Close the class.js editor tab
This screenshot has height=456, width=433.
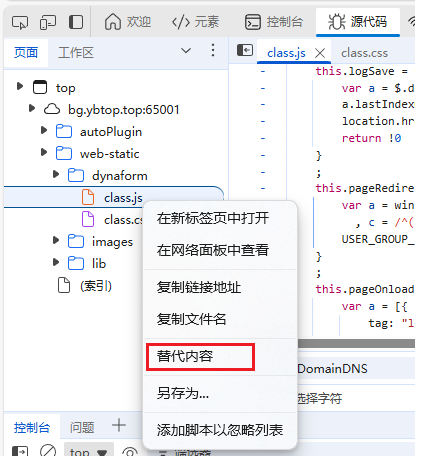[320, 53]
